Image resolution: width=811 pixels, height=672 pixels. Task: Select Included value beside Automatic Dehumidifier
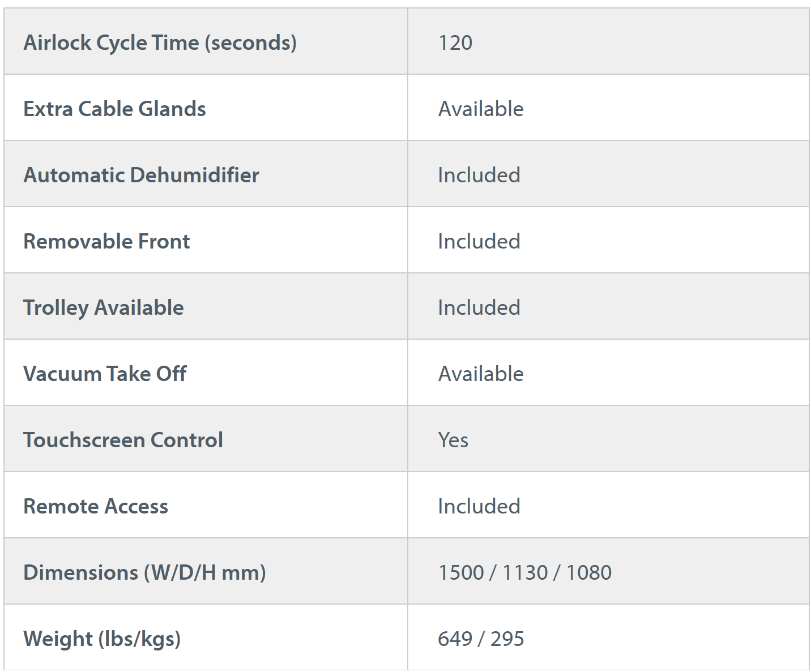(479, 175)
